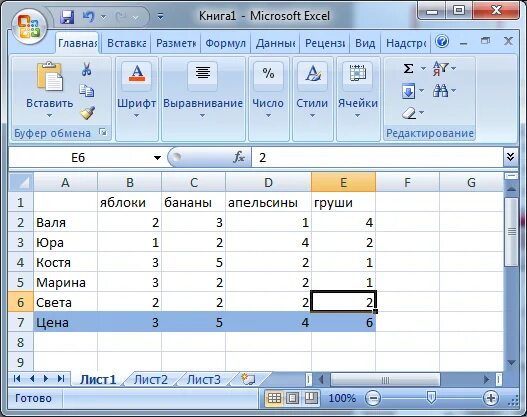
Task: Switch to Page Layout view
Action: (x=292, y=398)
